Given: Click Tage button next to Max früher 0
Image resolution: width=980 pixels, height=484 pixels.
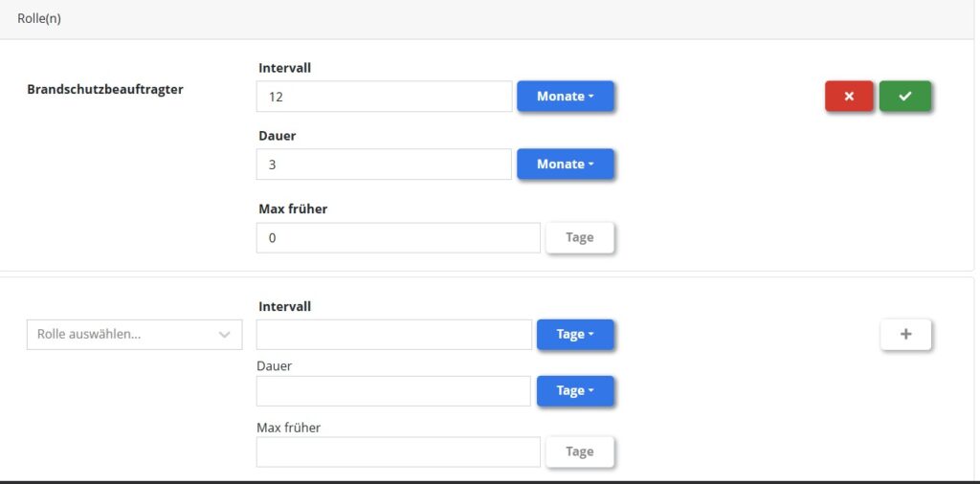Looking at the screenshot, I should (579, 238).
